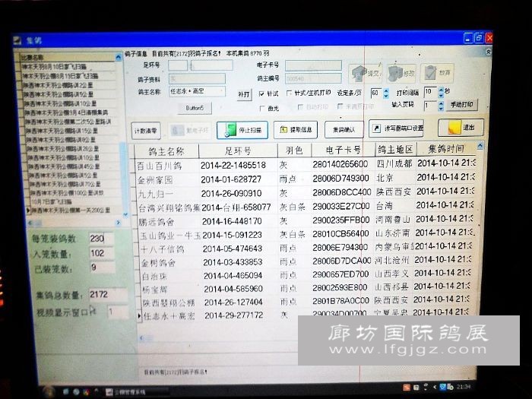Click the 停止扫描 stop scanning button
Viewport: 532px width, 399px height.
[x=242, y=130]
